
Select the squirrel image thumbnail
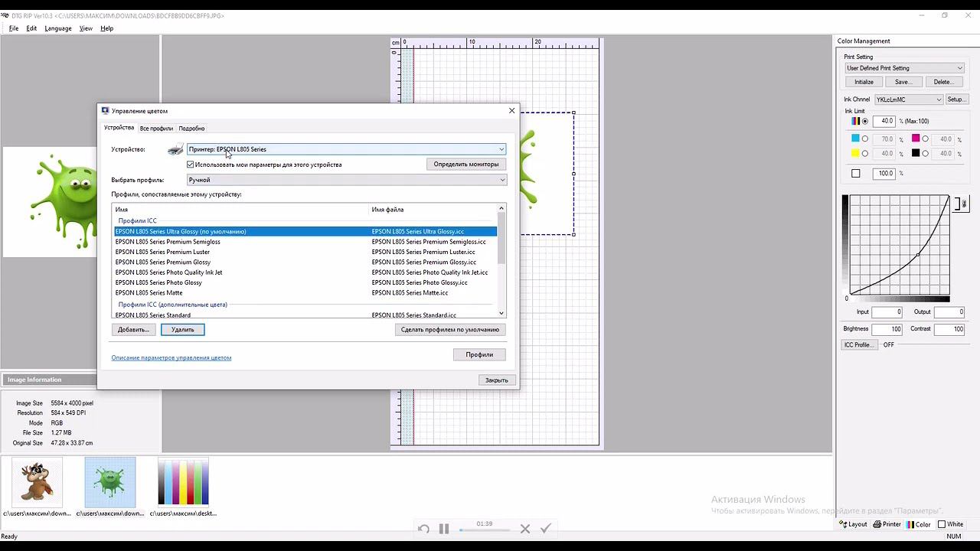coord(37,483)
